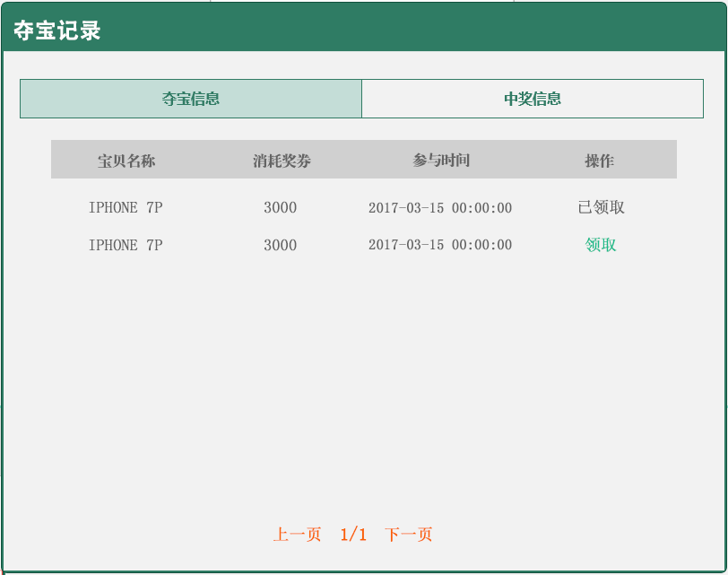Click the 2017-03-15 date in the 已领取 row
Image resolution: width=728 pixels, height=575 pixels.
click(x=406, y=208)
